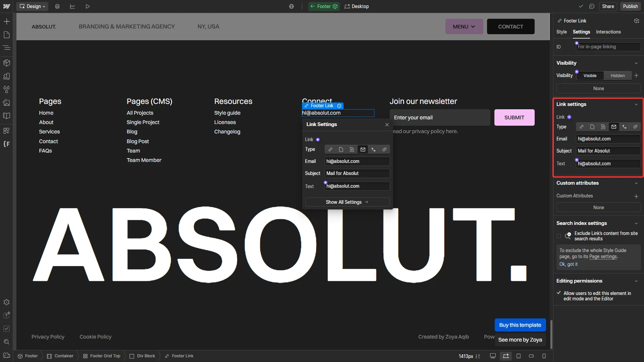Open the search magnifier in left sidebar
The image size is (644, 362).
click(6, 342)
